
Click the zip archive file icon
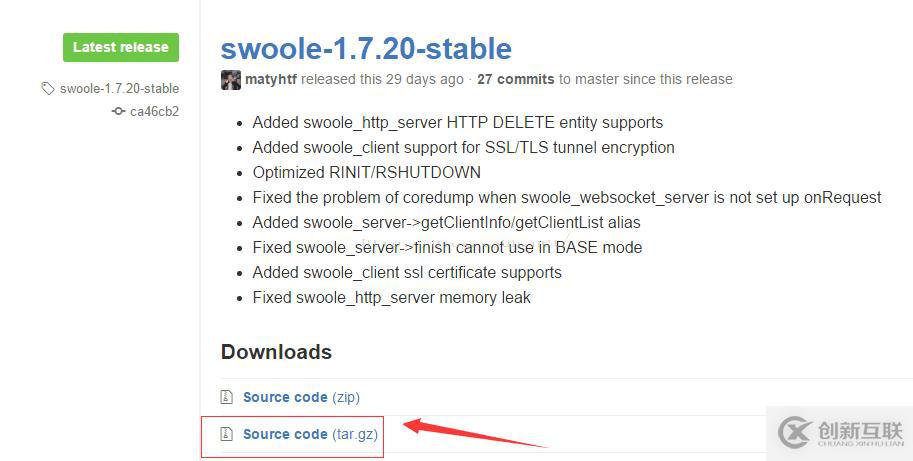(227, 397)
